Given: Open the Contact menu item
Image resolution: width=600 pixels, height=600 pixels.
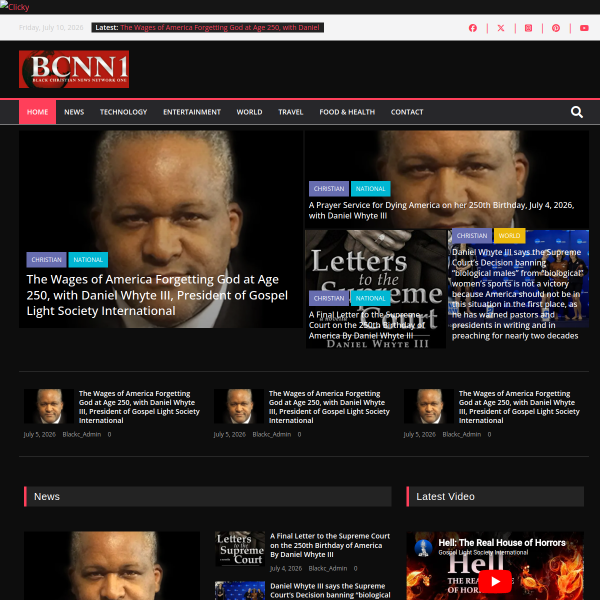Looking at the screenshot, I should (407, 112).
